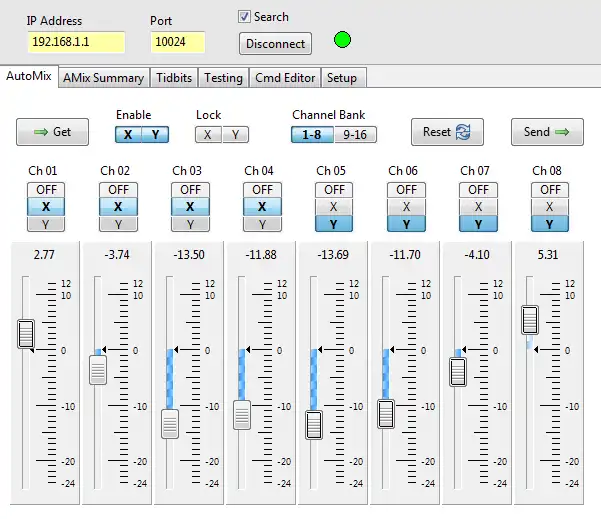Switch to the AMix Summary tab
The image size is (601, 519).
pyautogui.click(x=103, y=78)
